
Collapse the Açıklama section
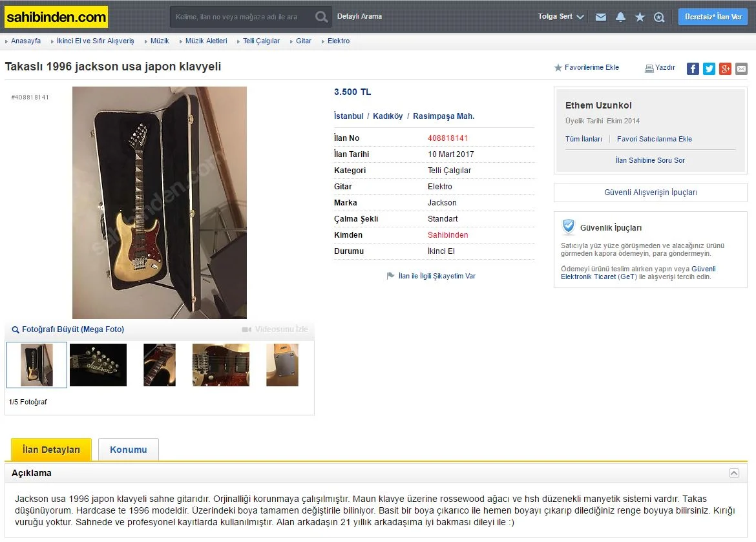click(734, 473)
